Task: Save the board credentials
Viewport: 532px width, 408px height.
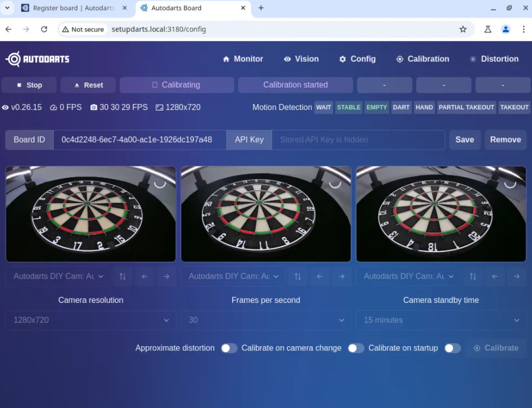Action: pyautogui.click(x=464, y=140)
